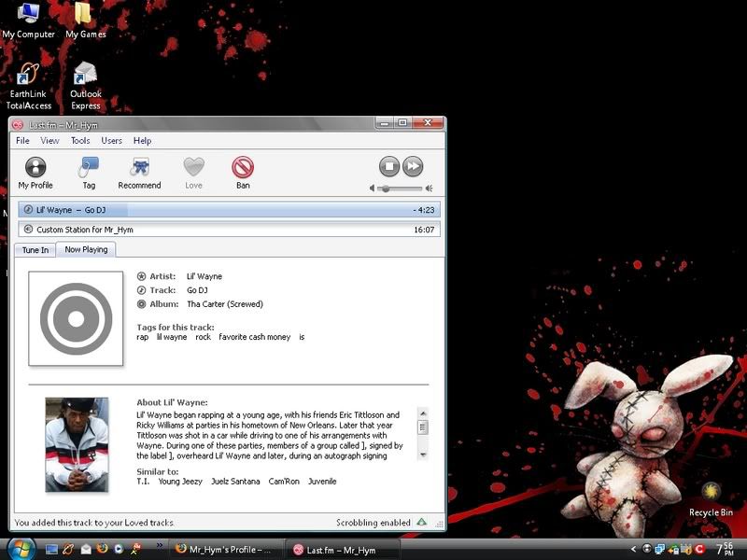Open the Users menu
Viewport: 747px width, 560px height.
click(x=111, y=141)
